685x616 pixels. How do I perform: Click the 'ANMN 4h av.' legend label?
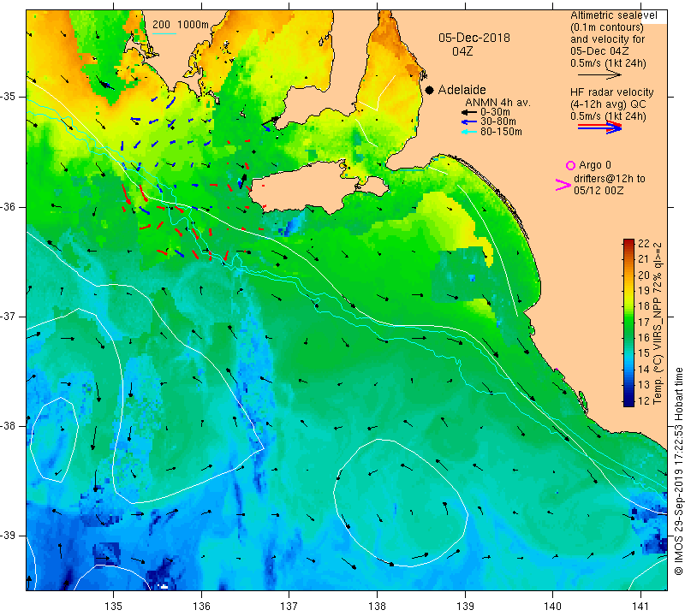click(x=497, y=103)
